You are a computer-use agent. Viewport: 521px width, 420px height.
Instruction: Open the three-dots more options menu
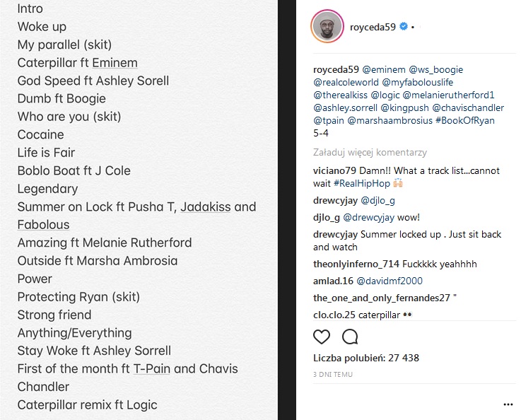click(508, 404)
